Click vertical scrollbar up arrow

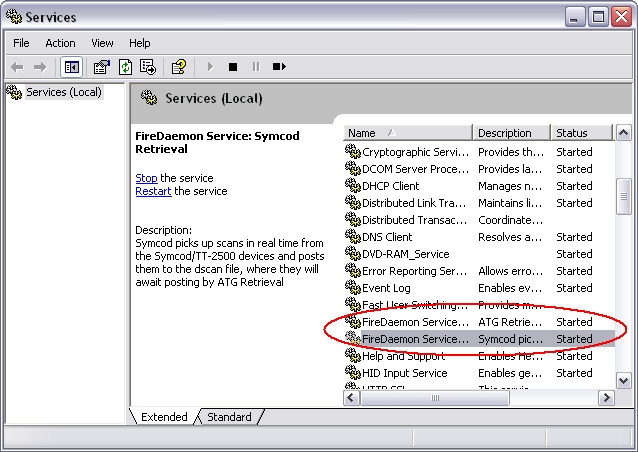click(x=623, y=133)
